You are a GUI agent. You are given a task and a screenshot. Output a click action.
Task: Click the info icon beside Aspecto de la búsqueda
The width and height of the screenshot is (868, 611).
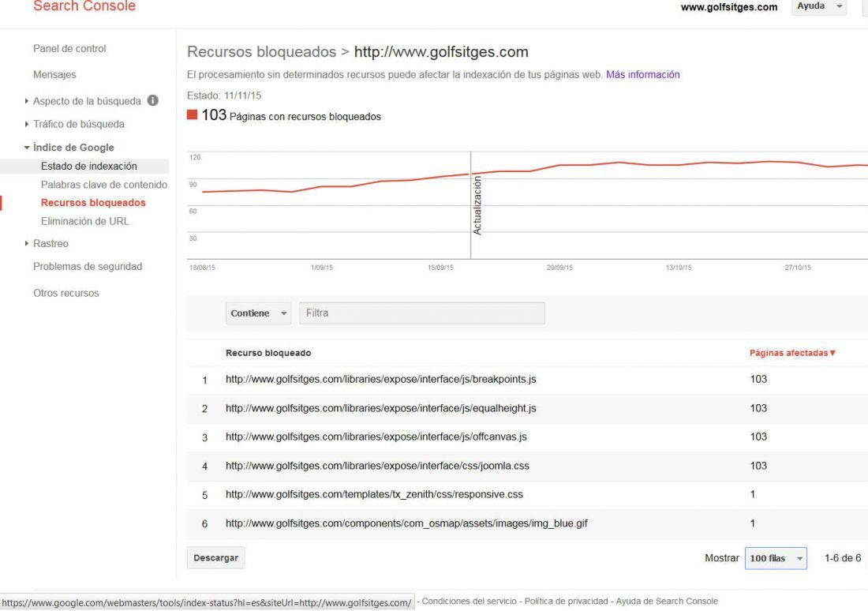[153, 100]
